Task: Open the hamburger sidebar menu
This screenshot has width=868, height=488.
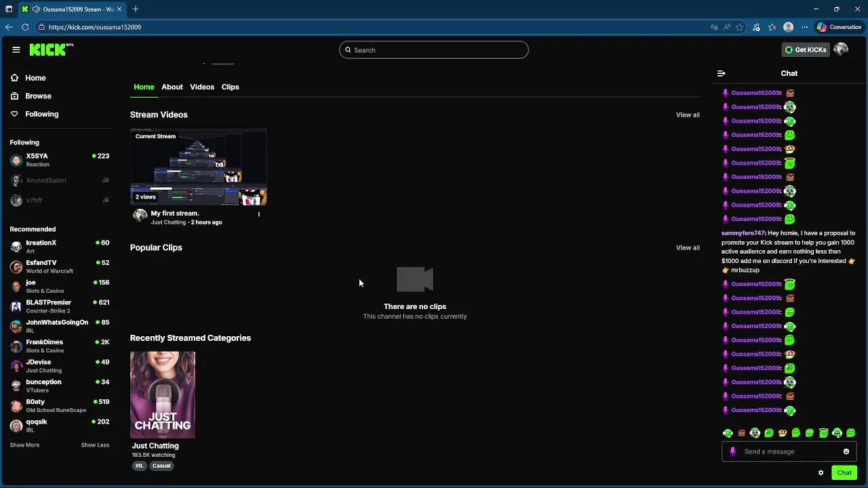Action: 16,49
